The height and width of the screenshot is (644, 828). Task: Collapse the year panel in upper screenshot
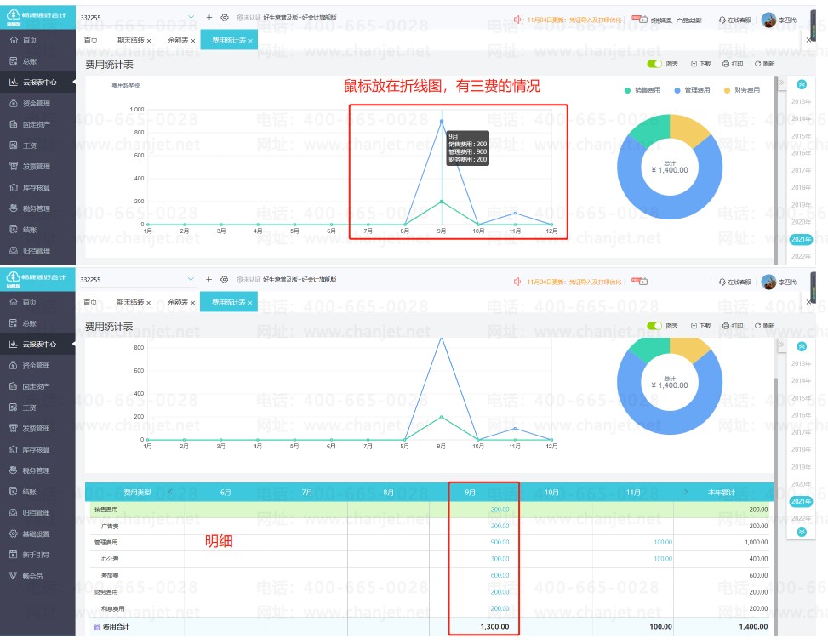point(782,83)
